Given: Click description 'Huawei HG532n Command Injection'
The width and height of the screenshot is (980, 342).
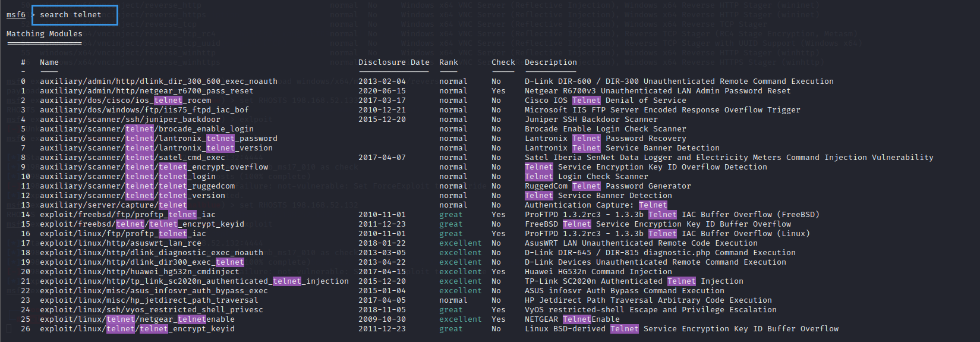Looking at the screenshot, I should tap(598, 272).
